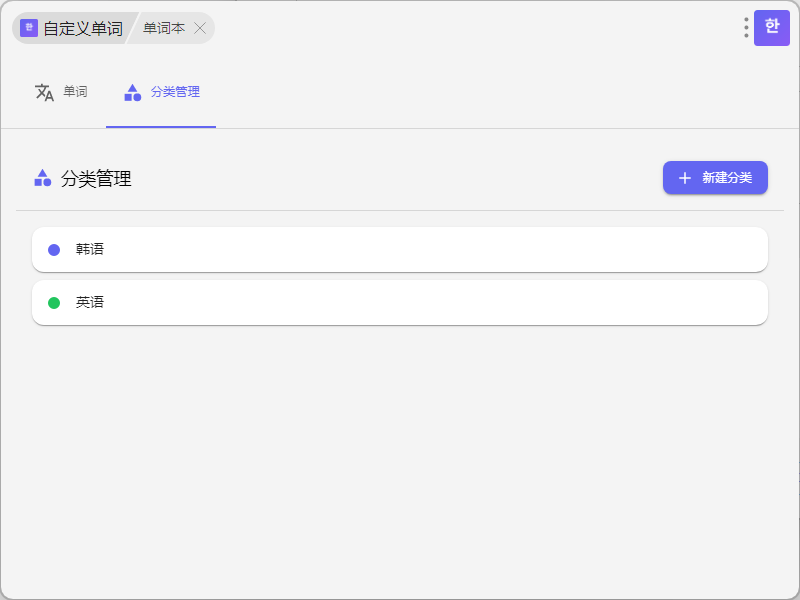Open the vertical three-dot menu
This screenshot has height=600, width=800.
tap(746, 28)
